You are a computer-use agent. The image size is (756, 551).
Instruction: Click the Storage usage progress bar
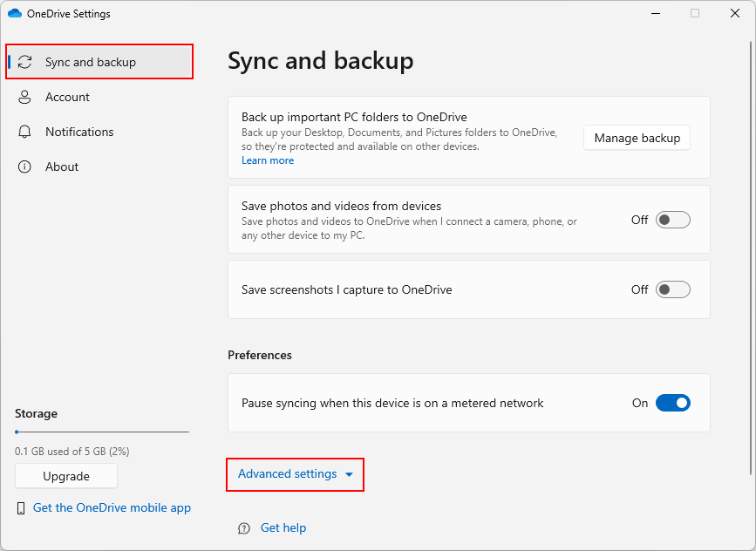pos(102,432)
